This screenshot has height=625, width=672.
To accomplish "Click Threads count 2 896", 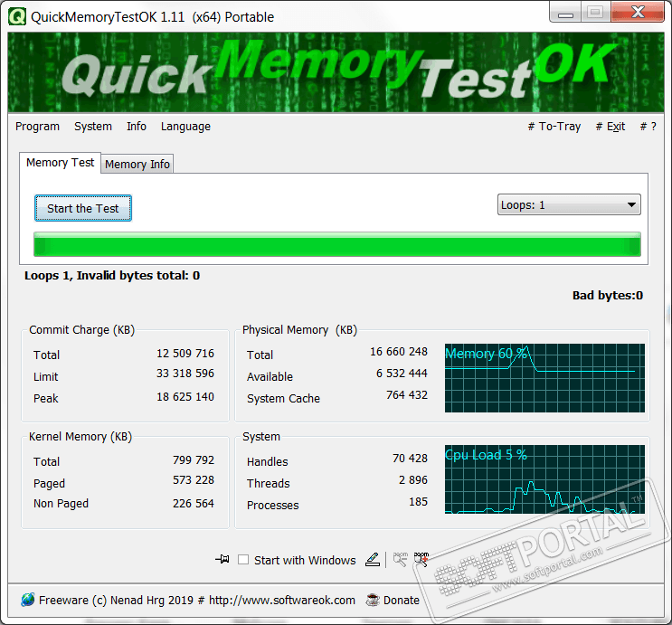I will 413,480.
